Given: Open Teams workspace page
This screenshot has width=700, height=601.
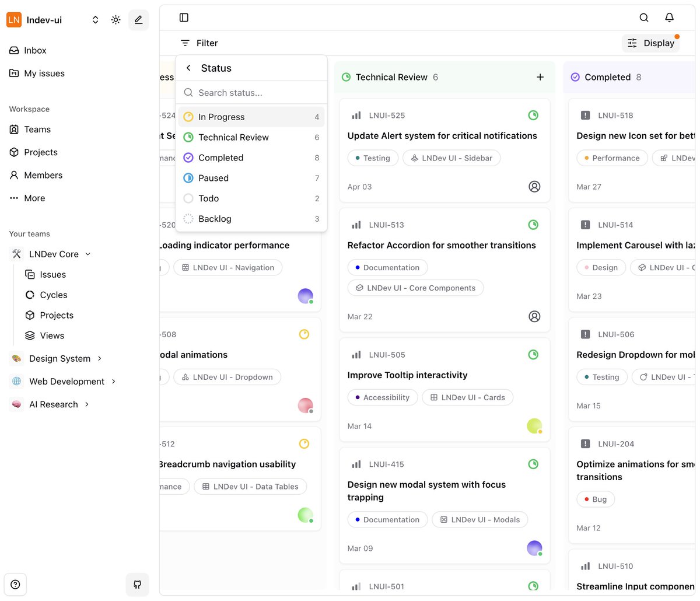Looking at the screenshot, I should pos(30,130).
